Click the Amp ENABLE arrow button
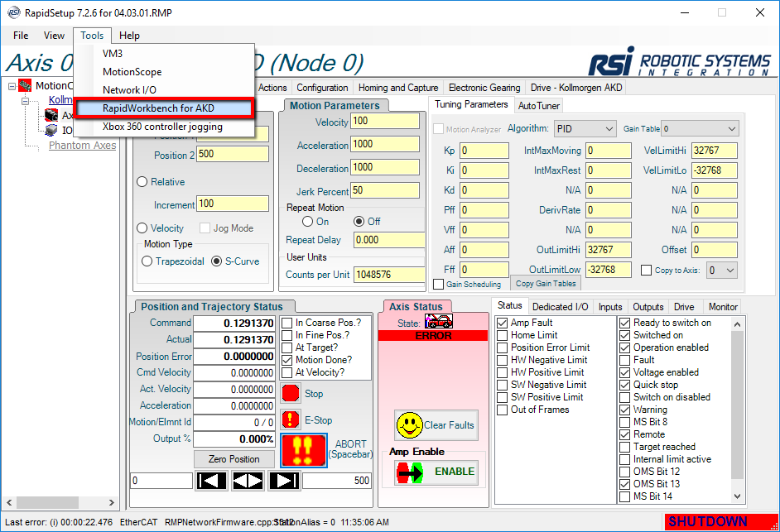 coord(436,472)
